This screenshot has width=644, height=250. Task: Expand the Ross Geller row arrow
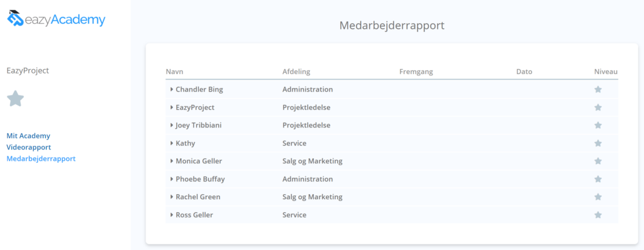pos(172,215)
